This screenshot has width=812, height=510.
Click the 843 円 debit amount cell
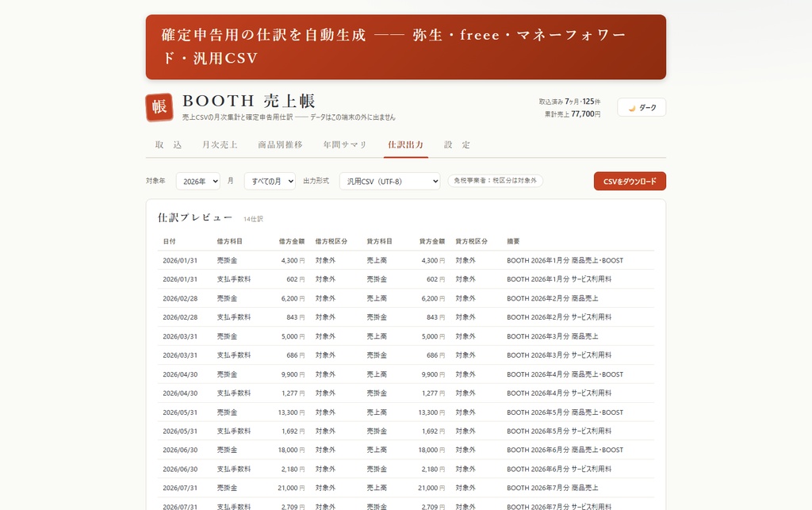[295, 317]
